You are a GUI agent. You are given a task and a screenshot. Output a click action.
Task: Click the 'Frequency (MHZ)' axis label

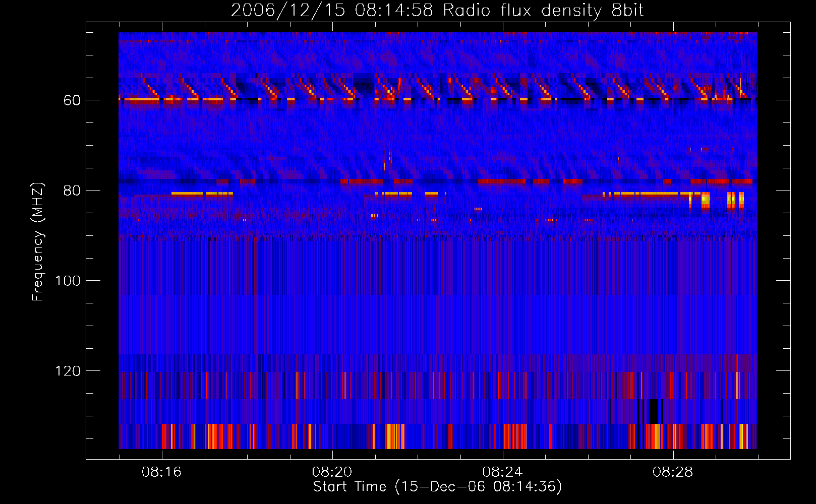(x=38, y=242)
